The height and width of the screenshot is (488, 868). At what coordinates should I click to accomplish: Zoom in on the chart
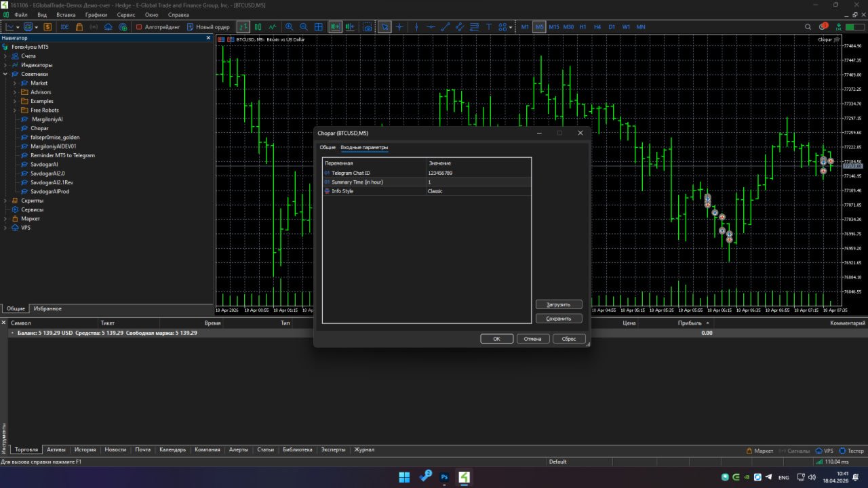tap(289, 27)
